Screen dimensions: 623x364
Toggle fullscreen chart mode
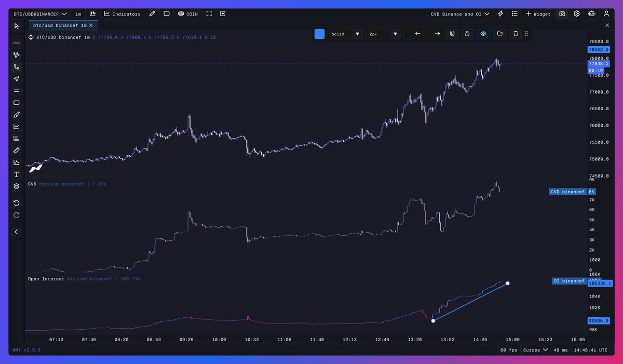pyautogui.click(x=209, y=14)
